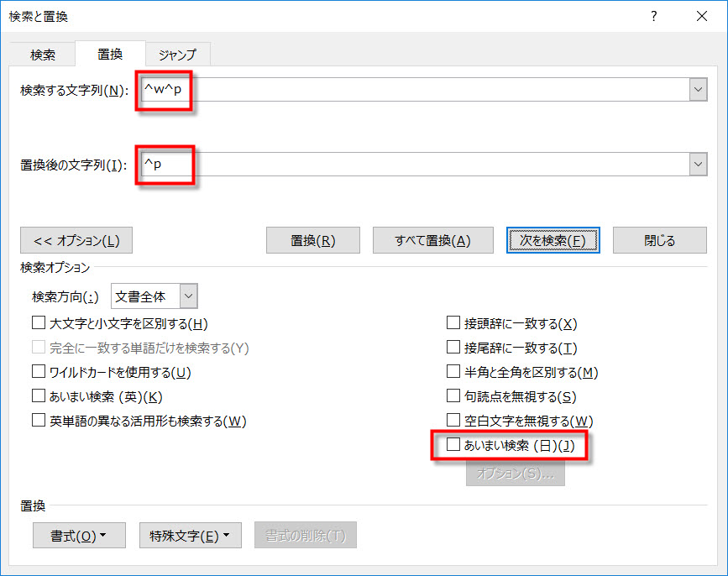The image size is (728, 576).
Task: Collapse options with << オプション button
Action: [76, 240]
